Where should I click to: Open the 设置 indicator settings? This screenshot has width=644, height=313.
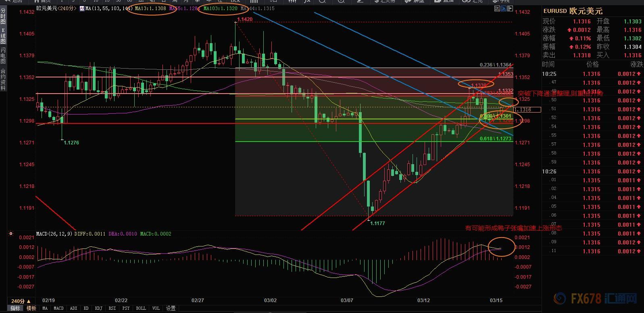pos(171,308)
